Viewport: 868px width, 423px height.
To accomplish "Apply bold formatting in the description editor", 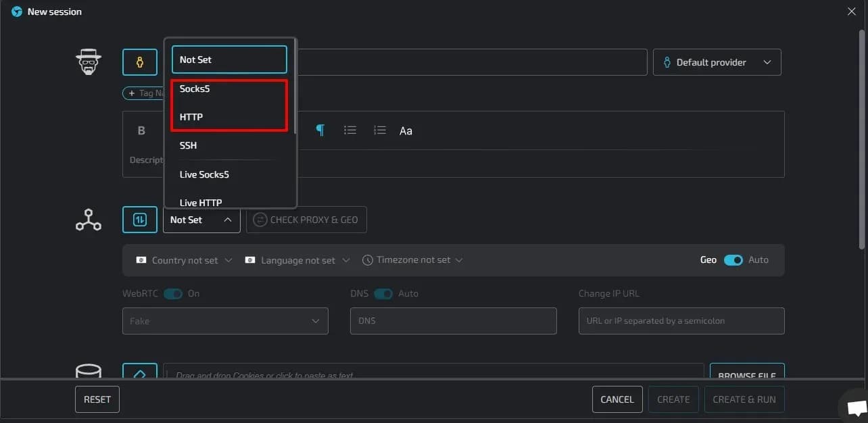I will coord(142,130).
